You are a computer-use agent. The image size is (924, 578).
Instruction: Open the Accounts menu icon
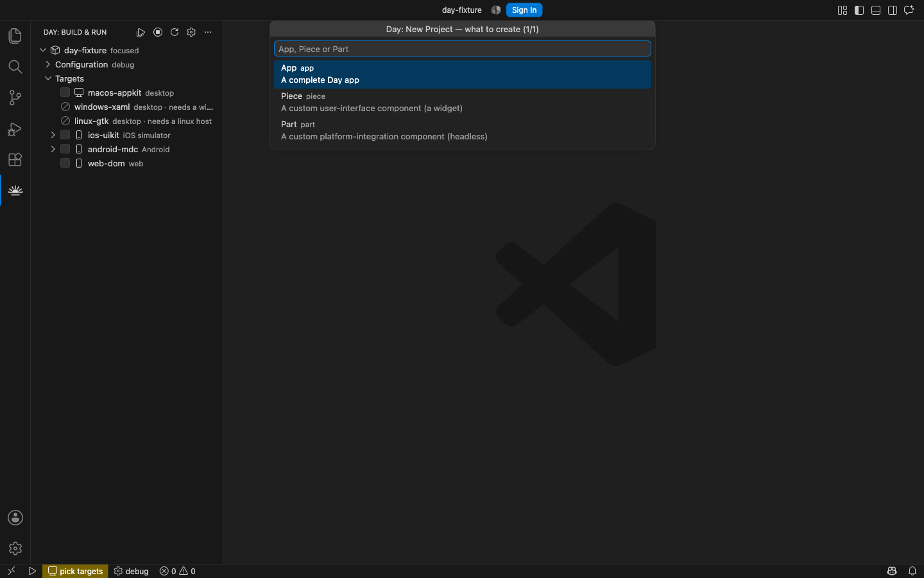[x=15, y=518]
